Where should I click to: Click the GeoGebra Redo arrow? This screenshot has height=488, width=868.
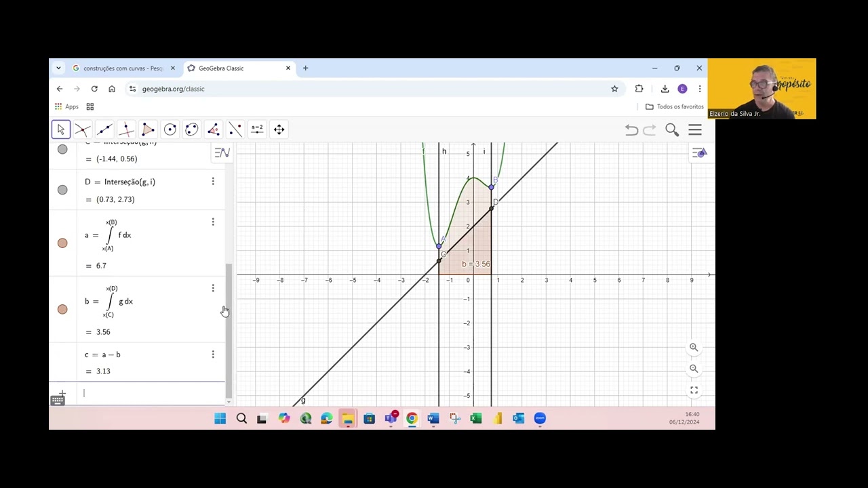click(650, 129)
